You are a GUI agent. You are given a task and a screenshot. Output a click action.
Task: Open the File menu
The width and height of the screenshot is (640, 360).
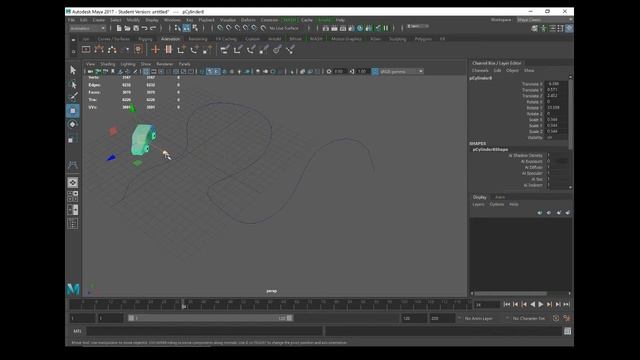(71, 20)
